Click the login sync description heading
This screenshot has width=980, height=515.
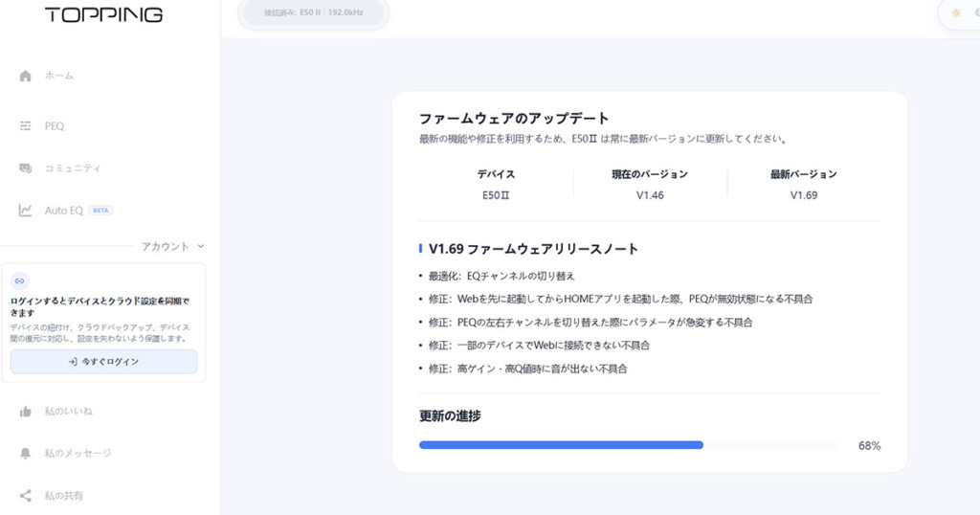coord(100,307)
